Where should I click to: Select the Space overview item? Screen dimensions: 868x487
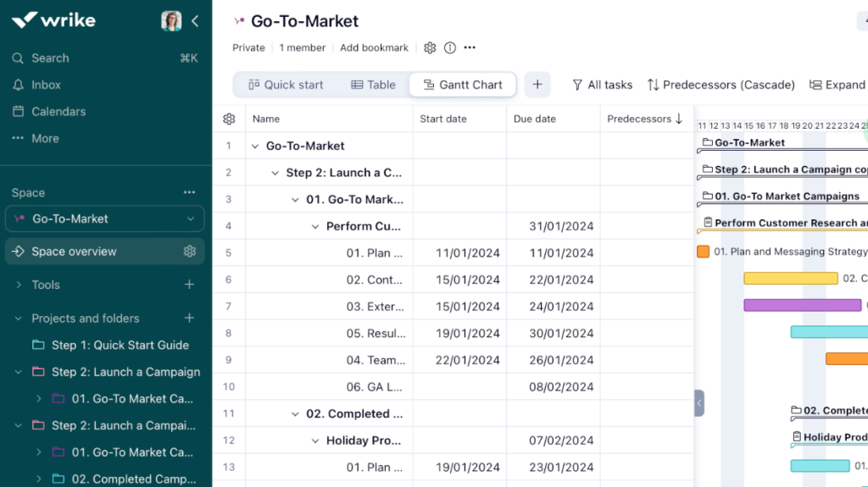pyautogui.click(x=104, y=252)
